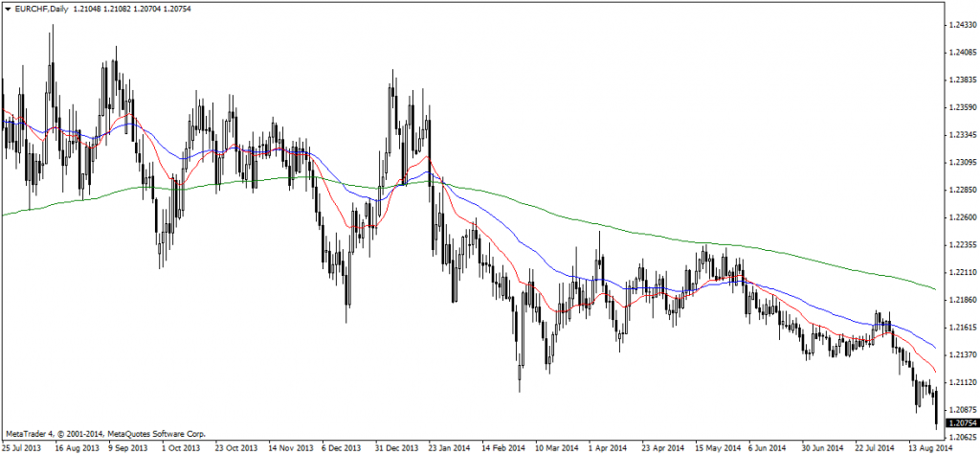Click the 1.23590 price axis label

click(962, 107)
